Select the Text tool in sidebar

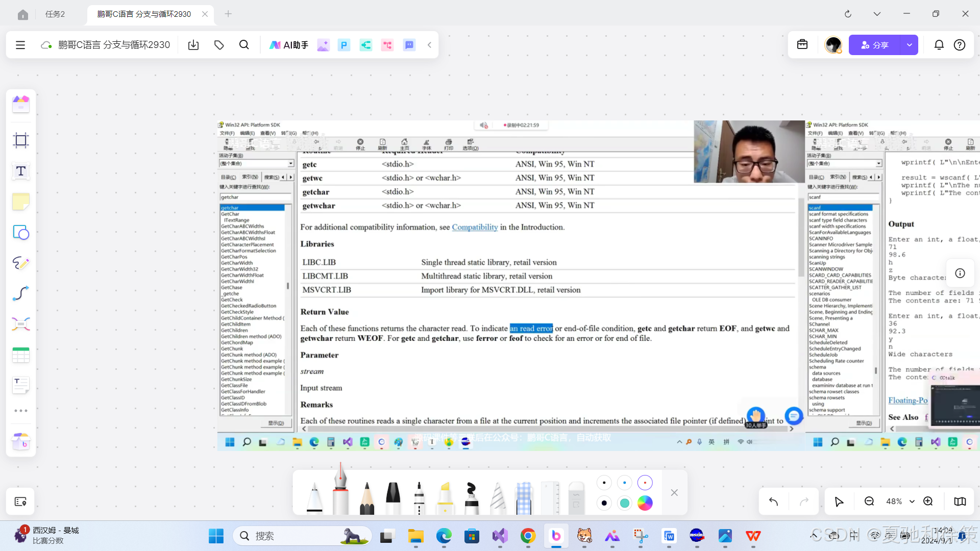(21, 171)
